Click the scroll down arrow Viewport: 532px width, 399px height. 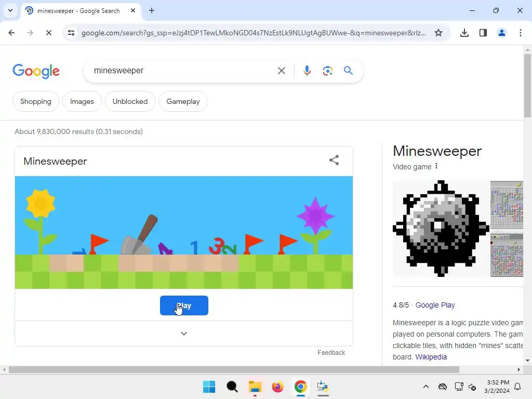pos(528,361)
